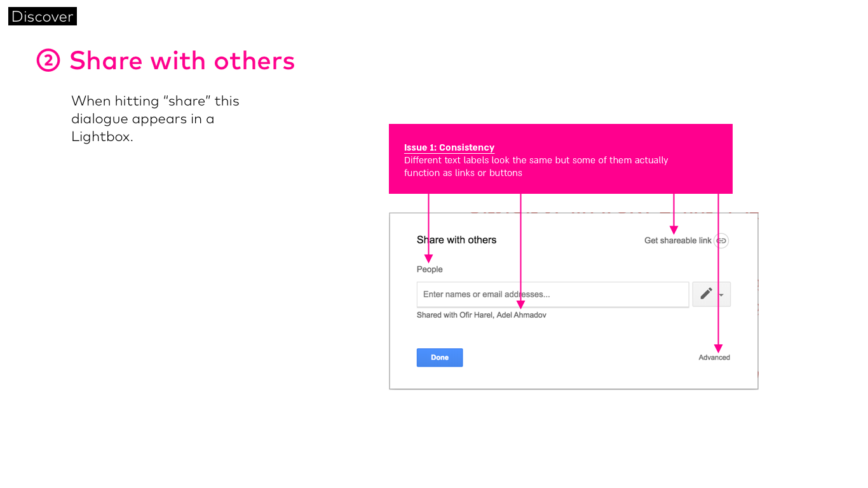The image size is (868, 488).
Task: Focus the Enter names or email addresses field
Action: coord(552,294)
